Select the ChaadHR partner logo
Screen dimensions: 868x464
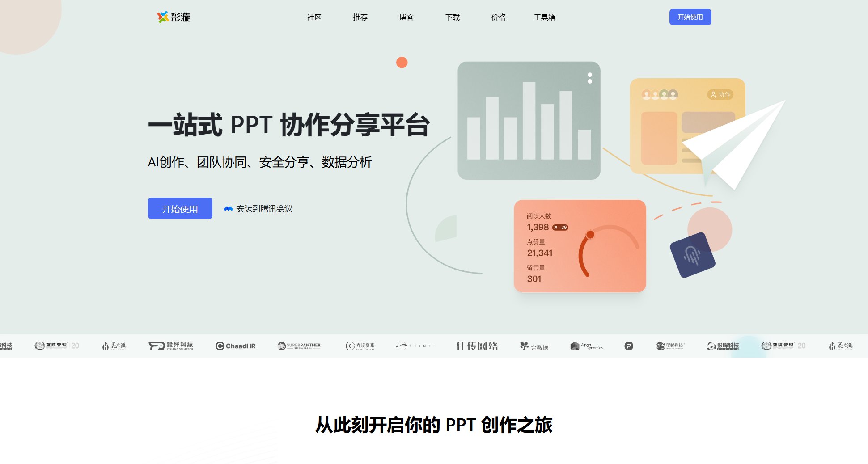(236, 346)
